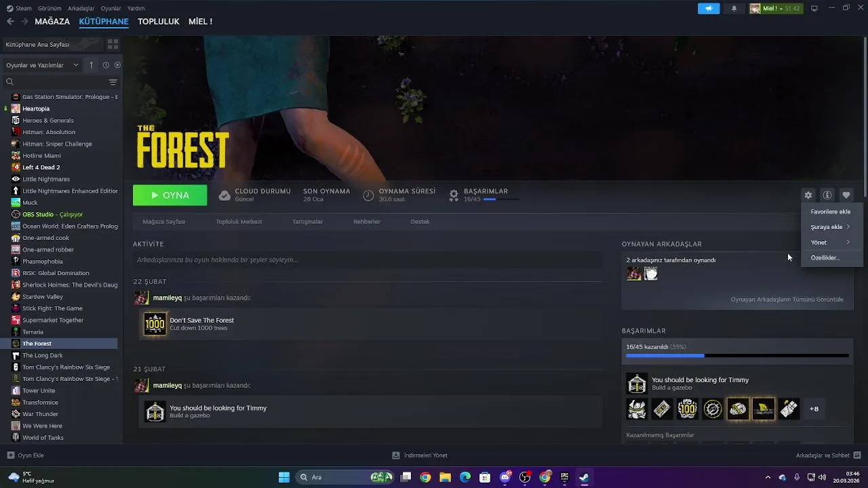Image resolution: width=868 pixels, height=488 pixels.
Task: Add to favorites heart icon
Action: pos(846,195)
